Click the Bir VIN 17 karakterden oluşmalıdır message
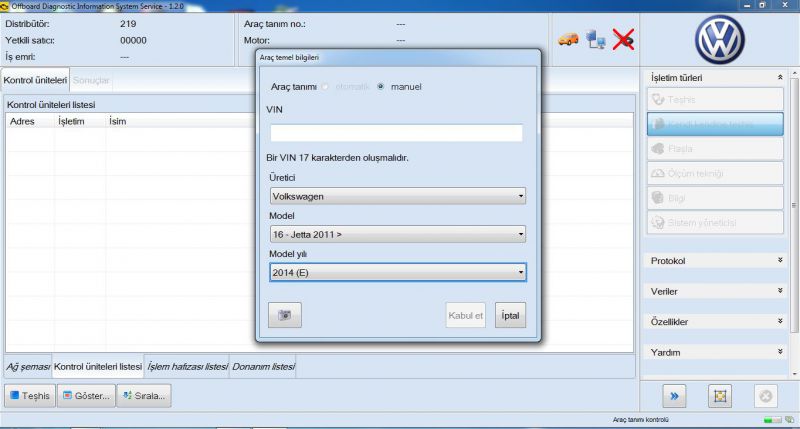This screenshot has width=800, height=429. pyautogui.click(x=337, y=158)
